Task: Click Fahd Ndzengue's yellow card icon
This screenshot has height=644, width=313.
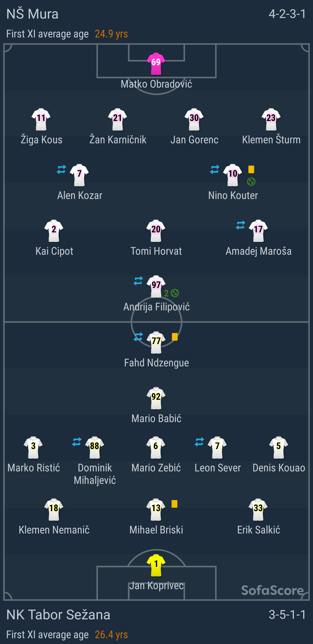Action: (175, 337)
